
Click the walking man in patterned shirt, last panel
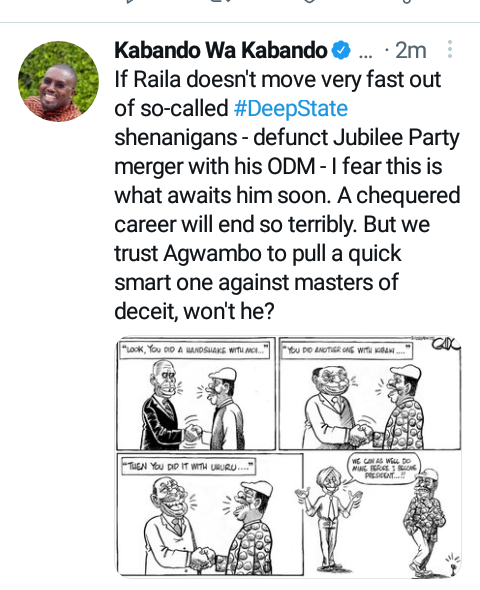coord(425,525)
